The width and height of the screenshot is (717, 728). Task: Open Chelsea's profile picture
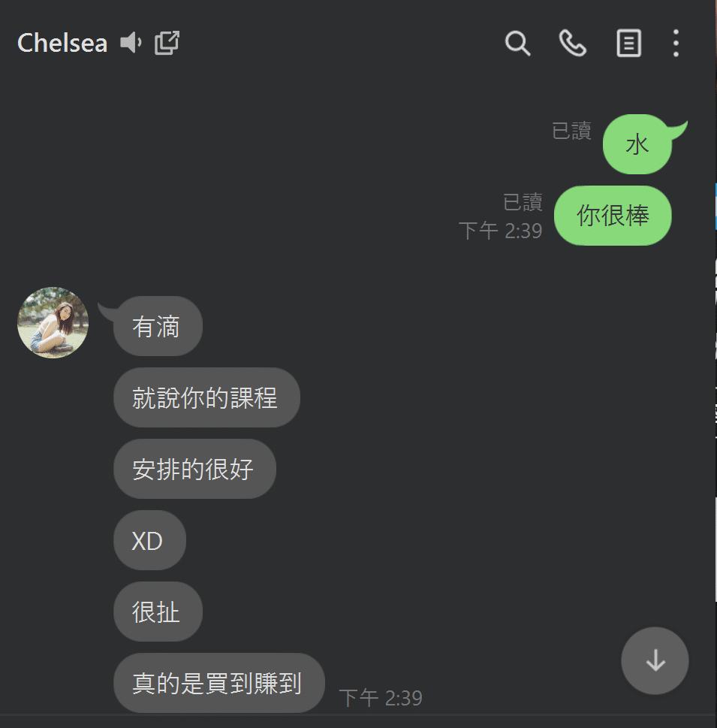click(x=53, y=322)
